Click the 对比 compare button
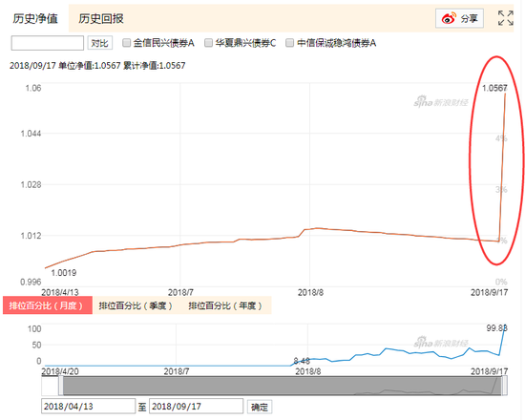The width and height of the screenshot is (525, 420). pos(100,43)
